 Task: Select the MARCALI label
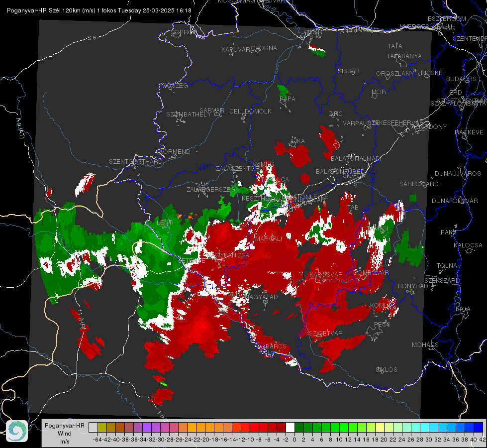point(268,239)
